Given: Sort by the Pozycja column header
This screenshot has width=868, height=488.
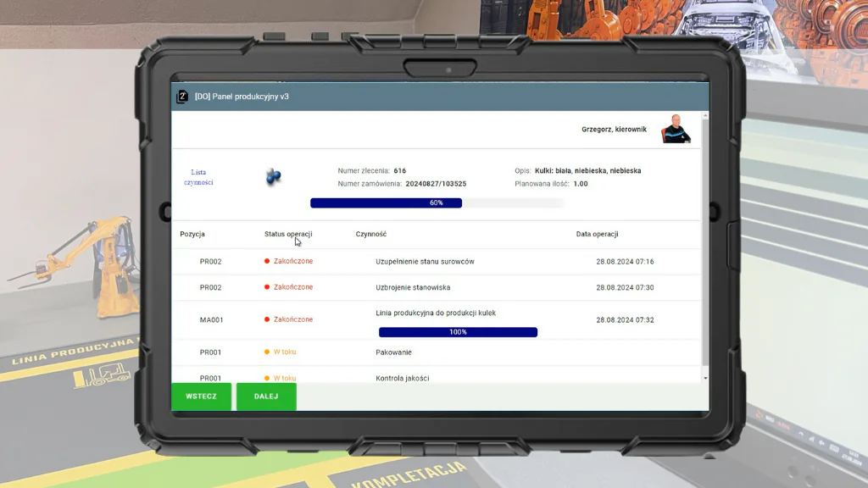Looking at the screenshot, I should click(192, 234).
